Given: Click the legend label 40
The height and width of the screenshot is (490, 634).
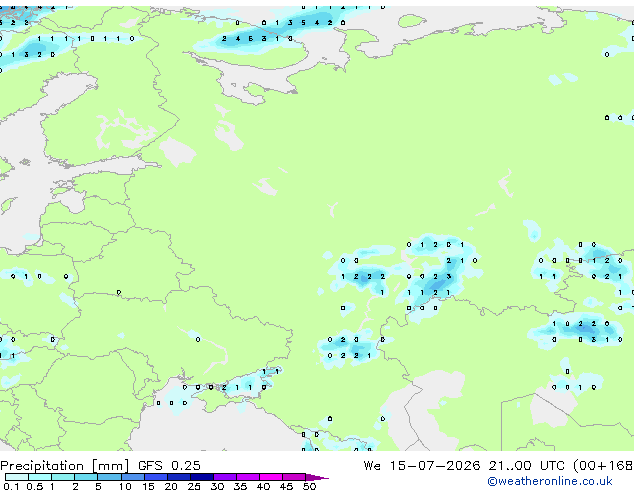Looking at the screenshot, I should 263,486.
